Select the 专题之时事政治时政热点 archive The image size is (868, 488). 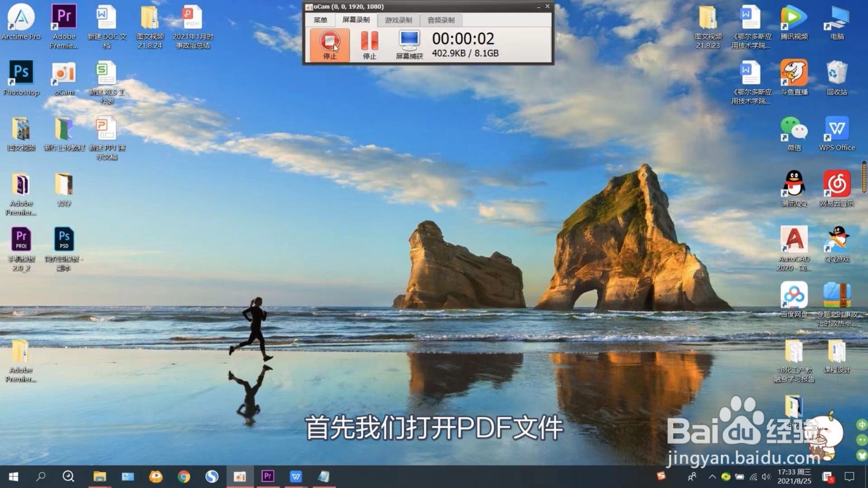pos(837,304)
